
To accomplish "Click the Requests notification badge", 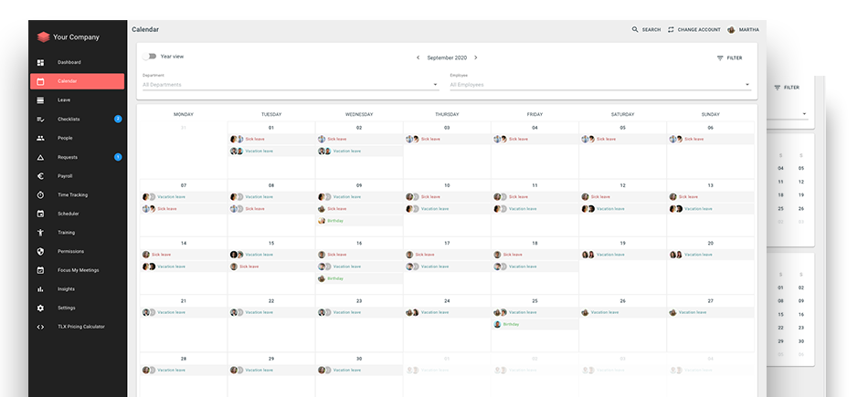I will click(x=118, y=157).
